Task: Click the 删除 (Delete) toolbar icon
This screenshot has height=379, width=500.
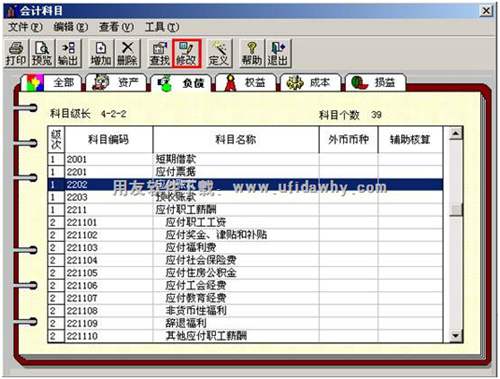Action: (127, 53)
